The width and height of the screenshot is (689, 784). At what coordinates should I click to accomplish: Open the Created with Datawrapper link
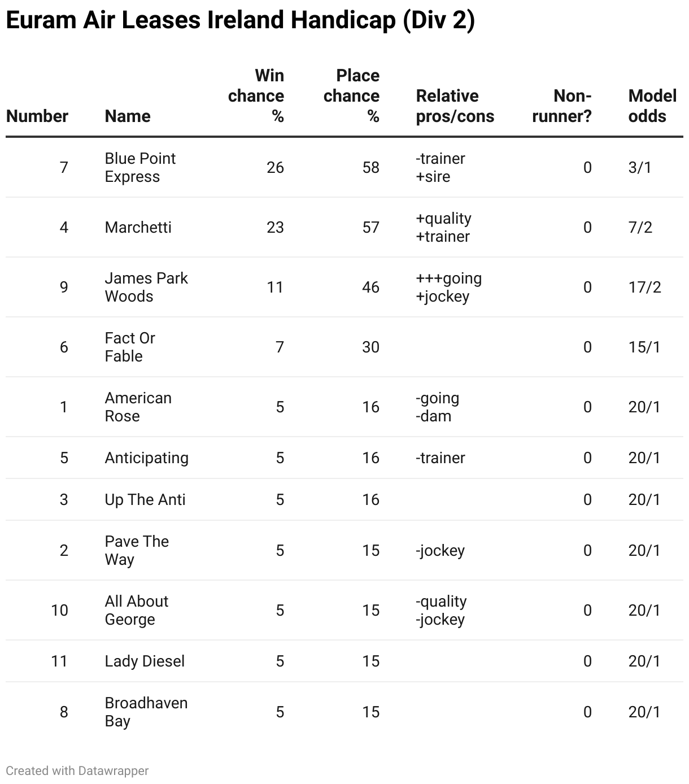pos(77,770)
